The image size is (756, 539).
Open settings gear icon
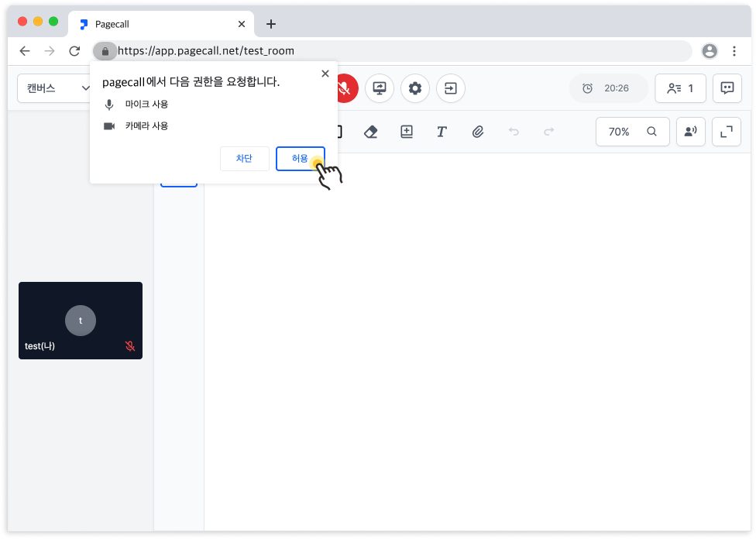tap(415, 88)
